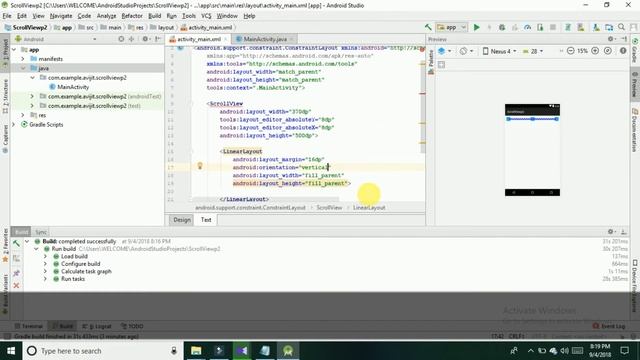The height and width of the screenshot is (360, 640).
Task: Hide the Project panel with hide icon
Action: point(158,39)
